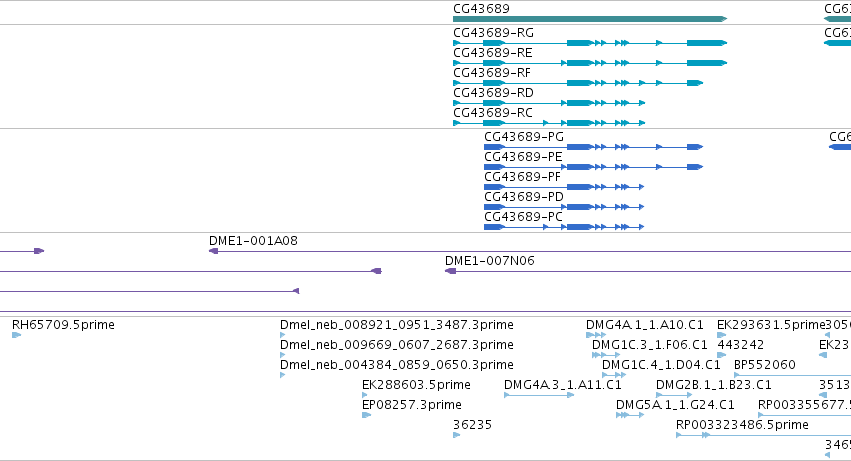Select the CG43689 gene span bar

click(590, 19)
